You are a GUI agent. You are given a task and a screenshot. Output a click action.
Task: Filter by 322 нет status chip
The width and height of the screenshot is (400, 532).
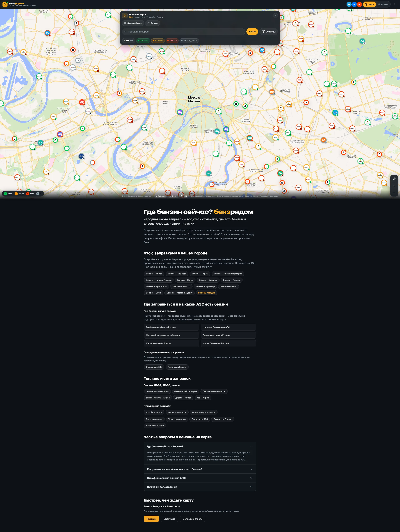(172, 41)
